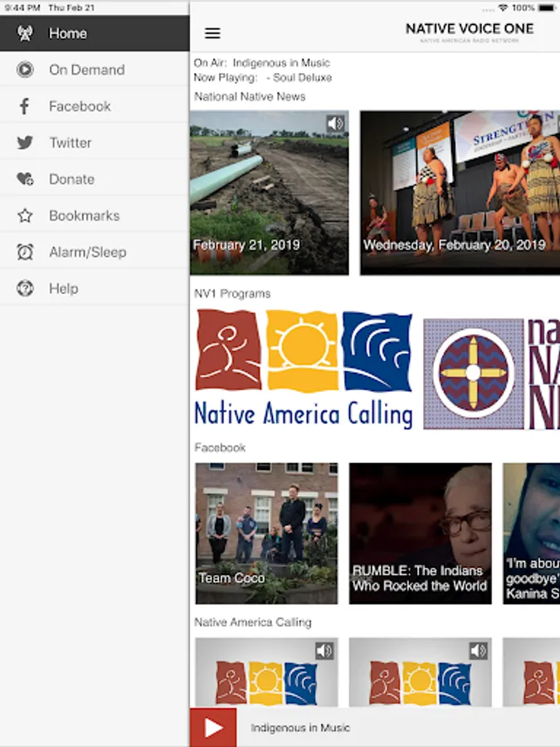
Task: Select Home in the side menu
Action: pyautogui.click(x=95, y=33)
